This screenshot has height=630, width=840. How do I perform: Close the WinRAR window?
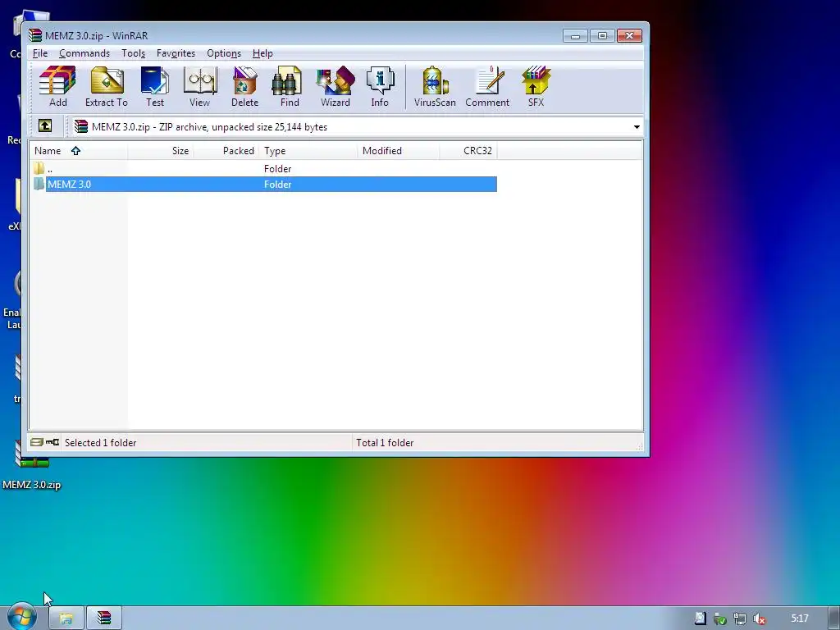pos(629,36)
